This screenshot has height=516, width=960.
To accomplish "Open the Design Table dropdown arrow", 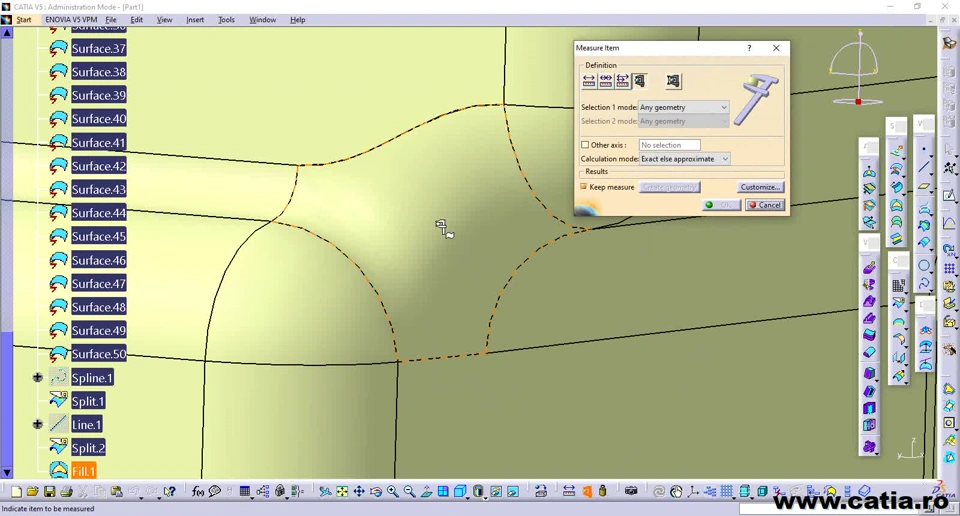I will click(252, 498).
